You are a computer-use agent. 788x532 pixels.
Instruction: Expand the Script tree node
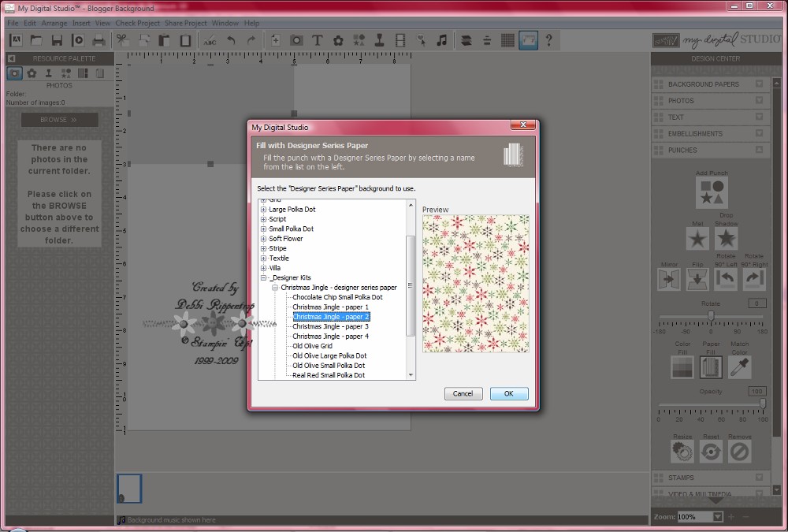click(x=263, y=219)
